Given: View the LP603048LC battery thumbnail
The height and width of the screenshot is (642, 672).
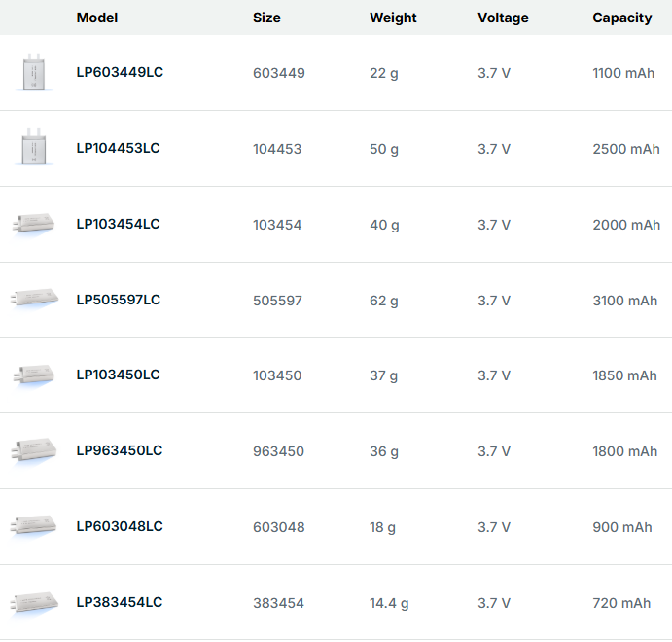Looking at the screenshot, I should tap(35, 526).
